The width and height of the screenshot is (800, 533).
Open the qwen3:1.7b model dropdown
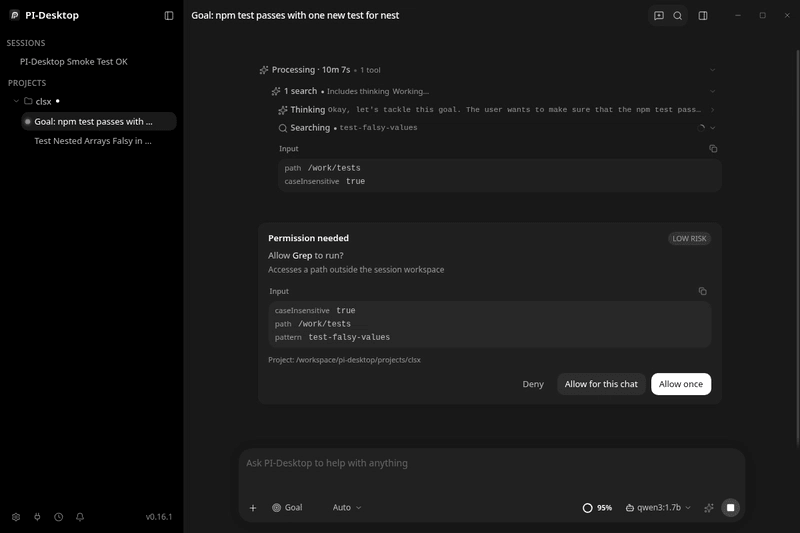[658, 507]
